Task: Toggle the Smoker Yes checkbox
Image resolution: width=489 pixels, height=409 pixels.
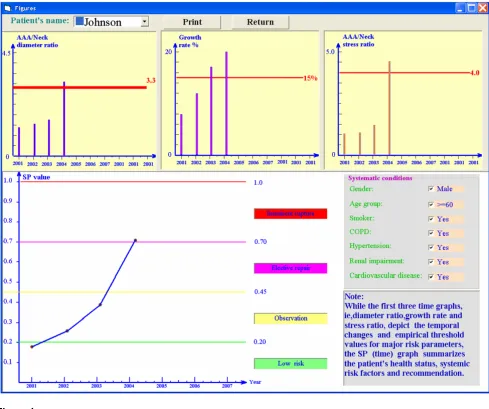Action: click(x=431, y=219)
